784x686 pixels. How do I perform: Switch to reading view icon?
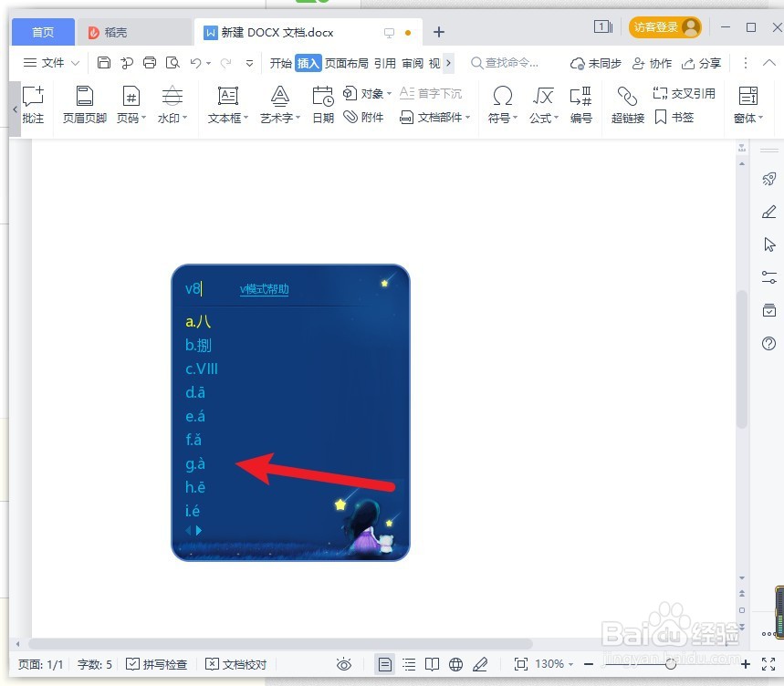[x=432, y=664]
